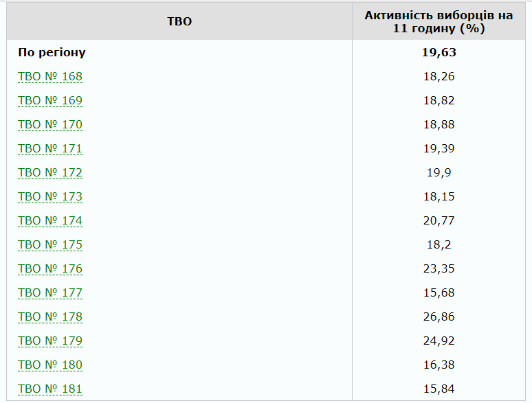Open the ТВО № 179 link
Screen dimensions: 532x403
point(50,341)
